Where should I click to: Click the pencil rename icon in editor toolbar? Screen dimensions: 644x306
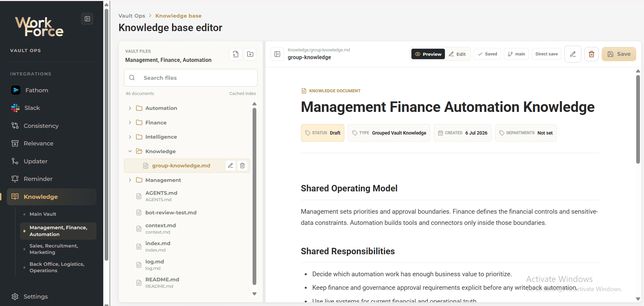coord(573,54)
